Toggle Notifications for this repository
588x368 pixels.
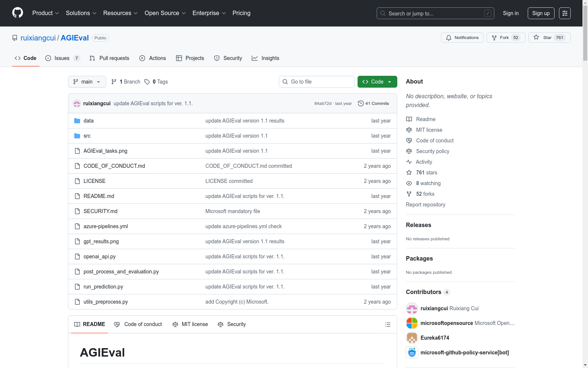point(462,38)
